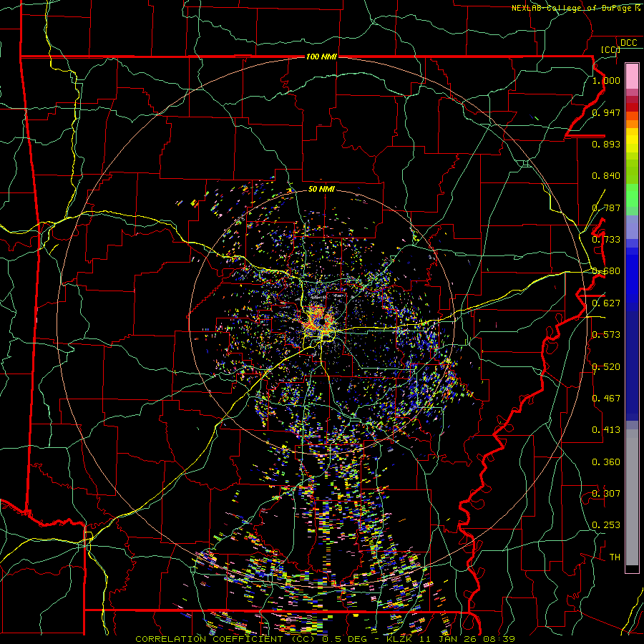This screenshot has width=644, height=644.
Task: Select the 1.000 legend value
Action: 606,80
